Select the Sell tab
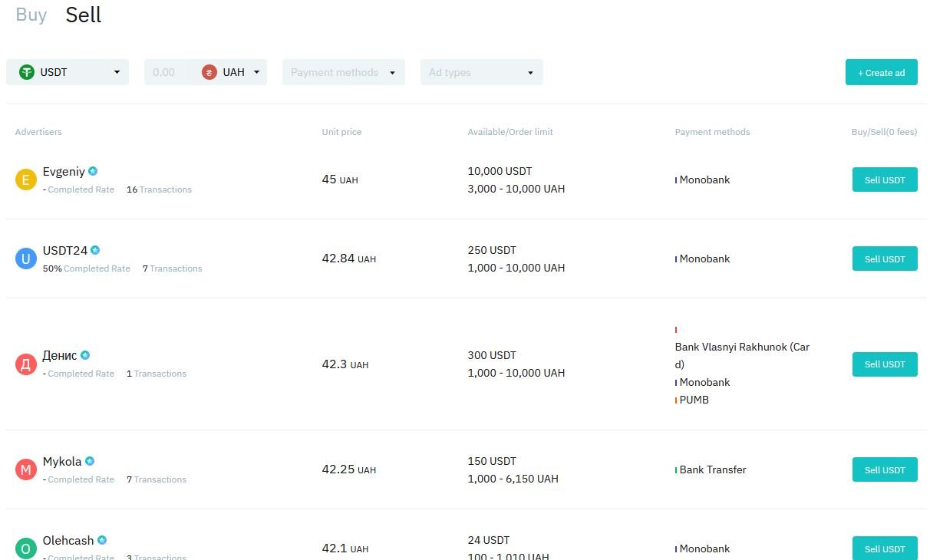Screen dimensions: 930x560 (84, 15)
